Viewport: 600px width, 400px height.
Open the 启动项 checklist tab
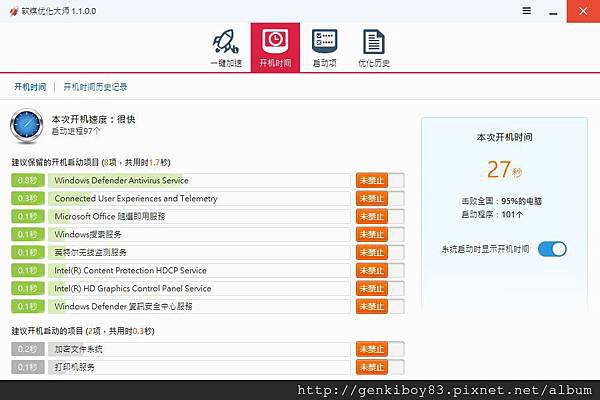tap(324, 48)
